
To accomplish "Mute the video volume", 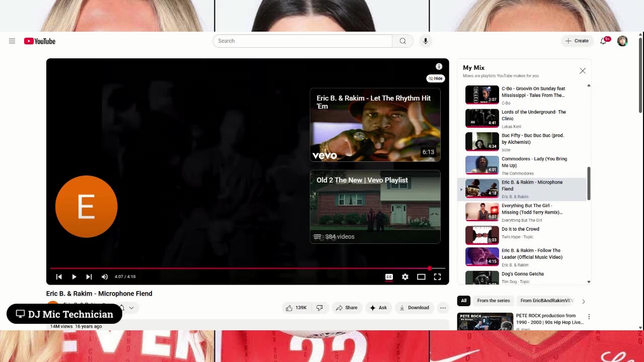I will tap(105, 277).
